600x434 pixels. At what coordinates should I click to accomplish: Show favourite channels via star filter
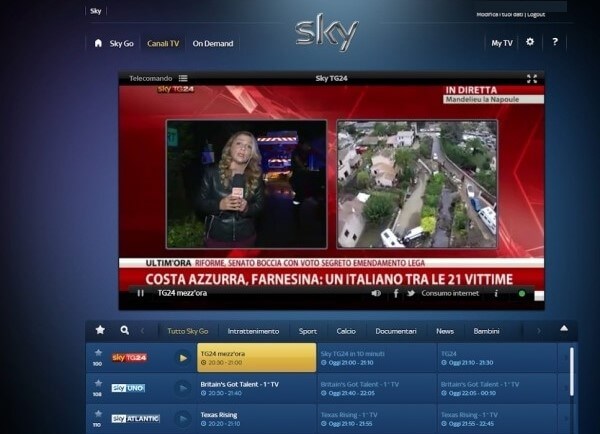coord(100,330)
